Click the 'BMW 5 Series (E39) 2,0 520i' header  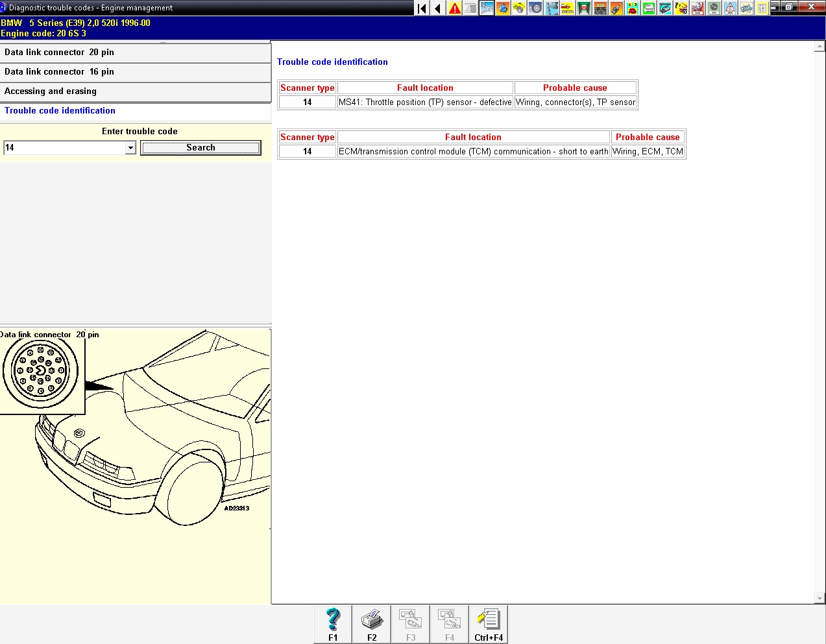click(x=75, y=23)
